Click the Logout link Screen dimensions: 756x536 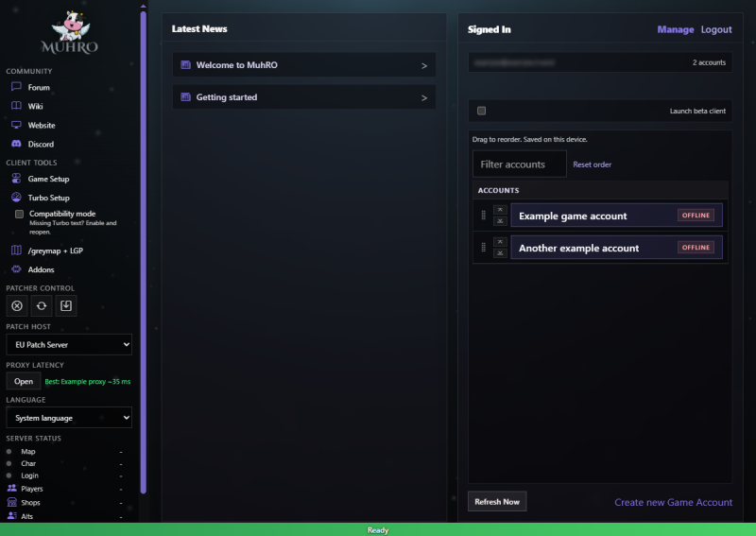[716, 29]
